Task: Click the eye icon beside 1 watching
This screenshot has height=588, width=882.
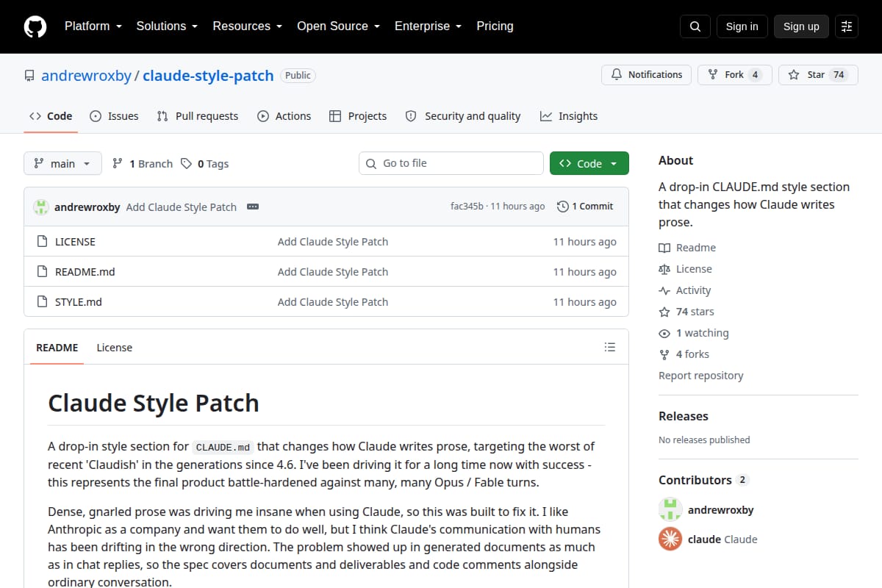Action: tap(664, 333)
